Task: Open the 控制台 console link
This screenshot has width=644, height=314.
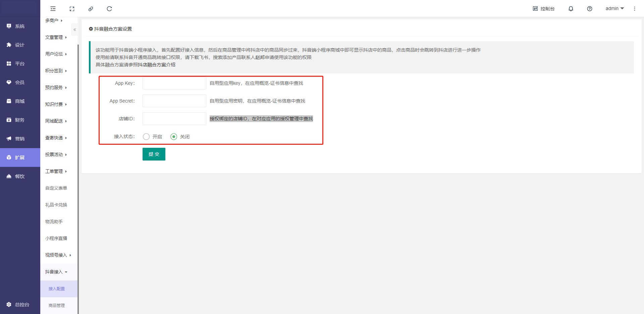Action: (544, 9)
